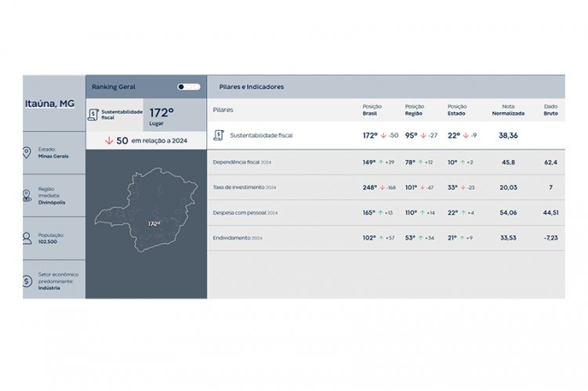Viewport: 588px width, 391px height.
Task: Click the 172º label on the map
Action: pos(154,224)
